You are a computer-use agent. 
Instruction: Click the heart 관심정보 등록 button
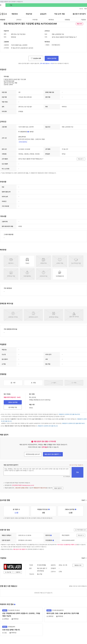[36, 58]
